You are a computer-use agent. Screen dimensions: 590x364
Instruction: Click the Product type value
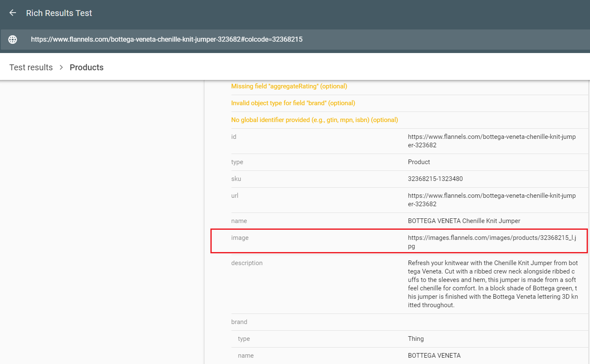tap(419, 162)
